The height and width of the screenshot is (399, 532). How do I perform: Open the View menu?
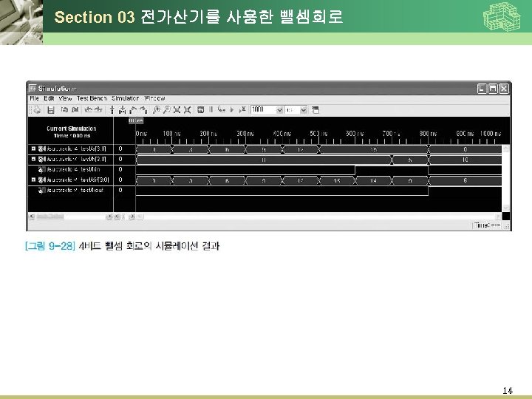(x=65, y=98)
